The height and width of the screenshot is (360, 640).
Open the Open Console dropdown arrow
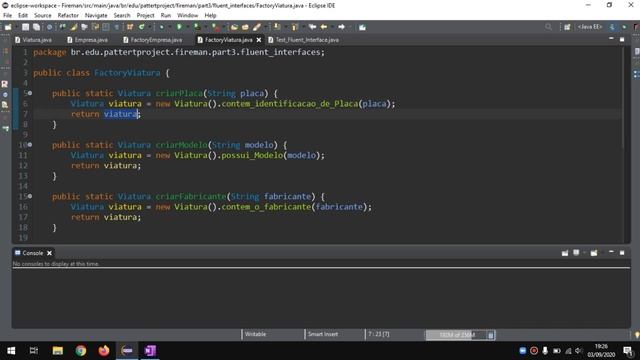click(x=601, y=253)
